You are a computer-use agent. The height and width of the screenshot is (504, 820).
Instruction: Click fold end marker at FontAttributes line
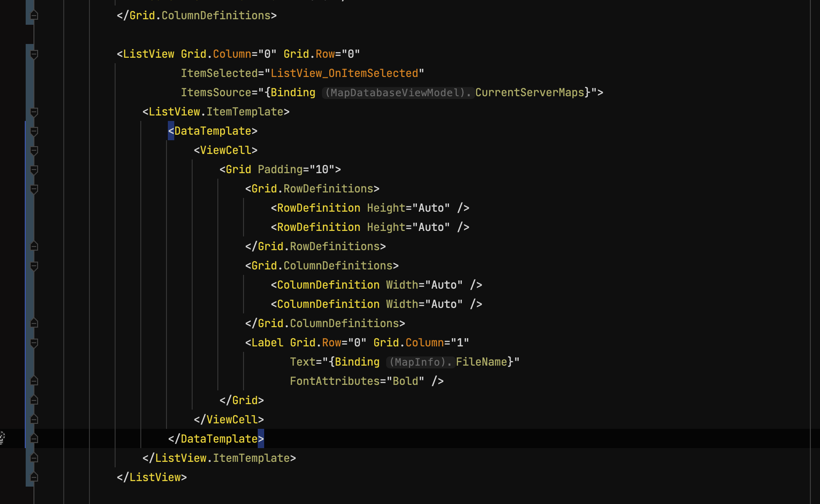point(34,381)
